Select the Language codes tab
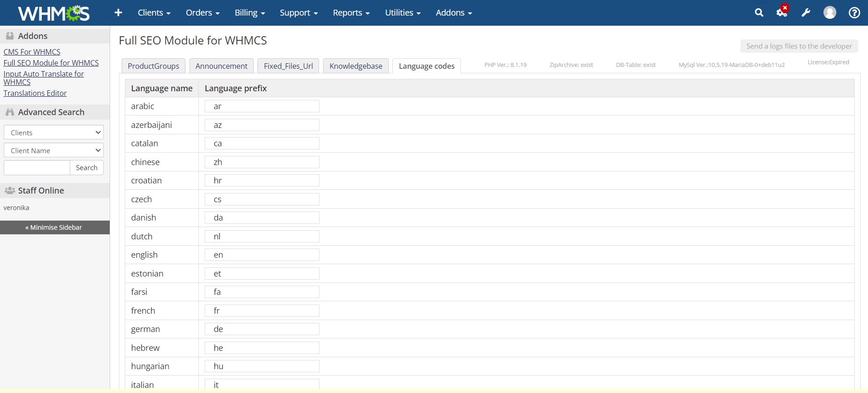The width and height of the screenshot is (868, 393). 426,66
